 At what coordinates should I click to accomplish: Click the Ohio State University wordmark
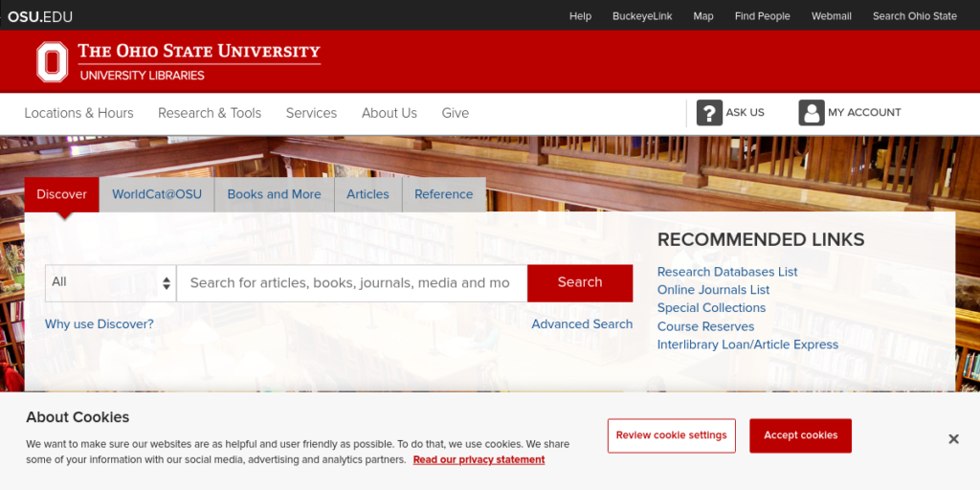click(x=199, y=52)
